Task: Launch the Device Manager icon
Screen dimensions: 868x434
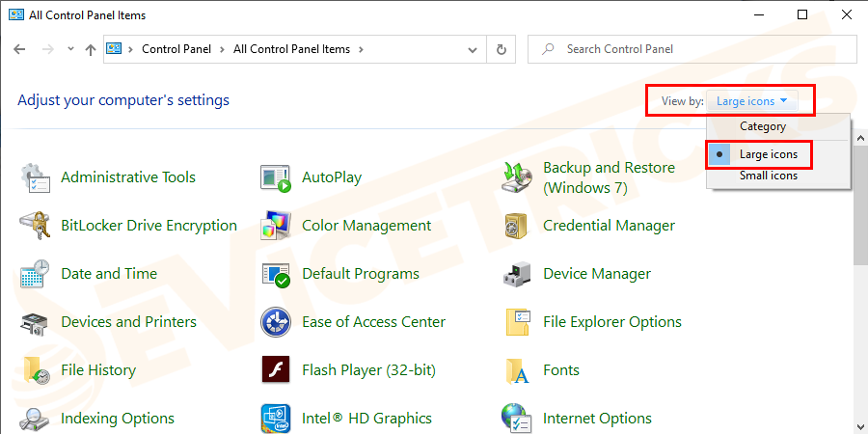Action: pos(517,274)
